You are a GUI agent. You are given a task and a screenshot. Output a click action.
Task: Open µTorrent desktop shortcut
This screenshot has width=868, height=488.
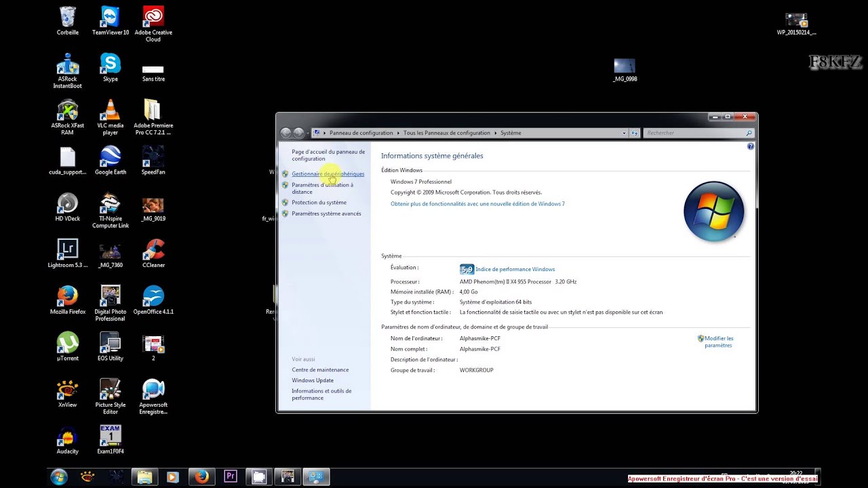68,346
